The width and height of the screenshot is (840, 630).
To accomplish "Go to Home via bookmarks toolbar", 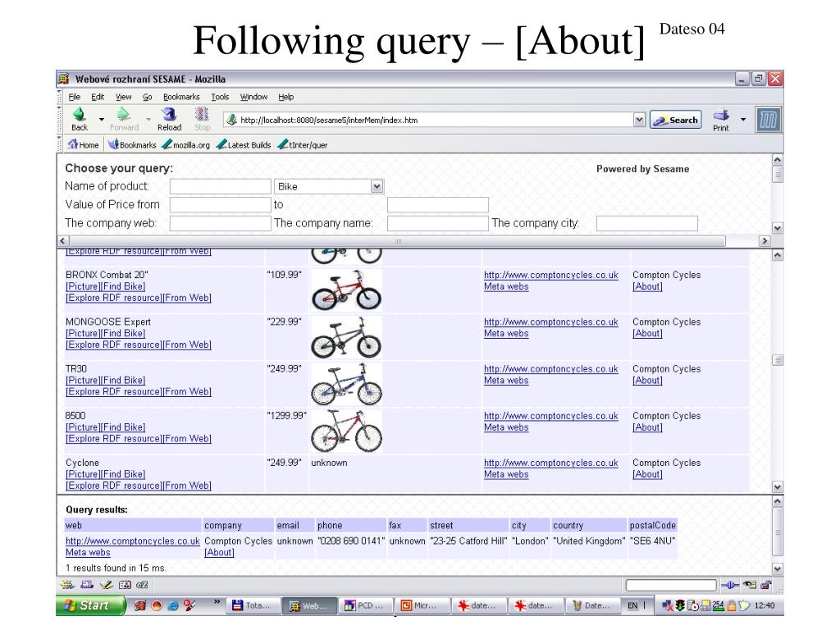I will [84, 144].
